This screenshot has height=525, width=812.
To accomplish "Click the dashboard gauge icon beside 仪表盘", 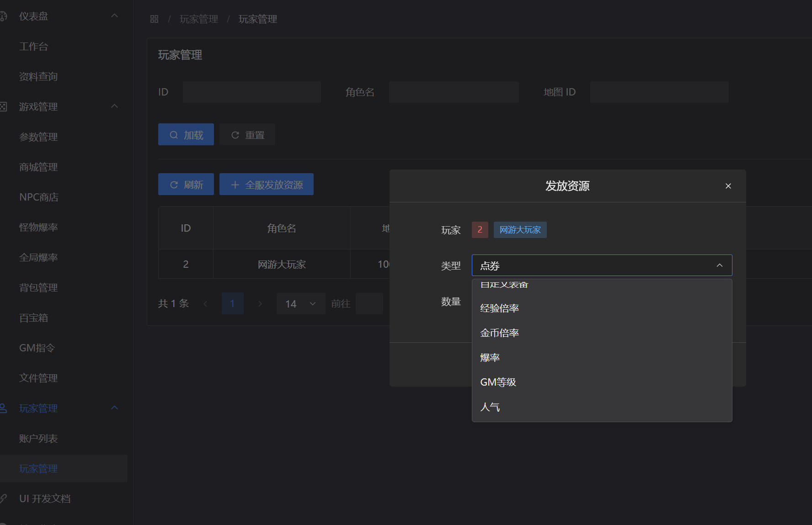I will tap(4, 16).
